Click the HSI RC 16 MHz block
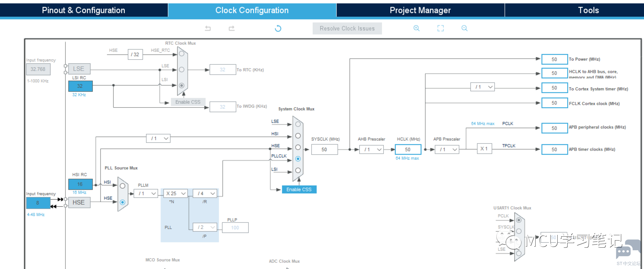Viewport: 644px width, 269px height. [x=80, y=184]
